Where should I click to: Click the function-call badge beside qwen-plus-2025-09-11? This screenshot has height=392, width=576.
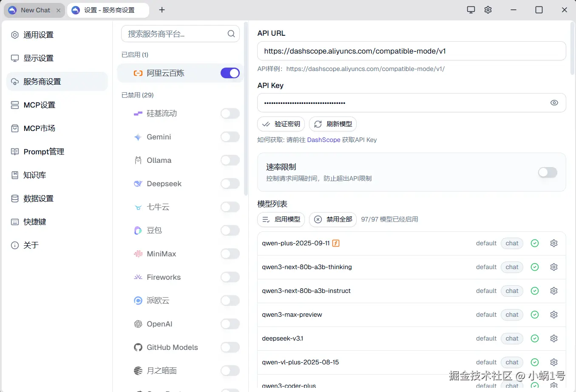pos(336,243)
